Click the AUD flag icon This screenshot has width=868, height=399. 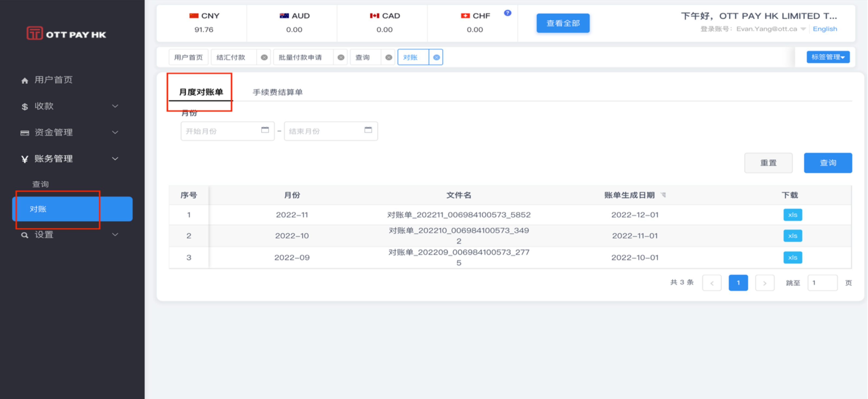point(284,15)
